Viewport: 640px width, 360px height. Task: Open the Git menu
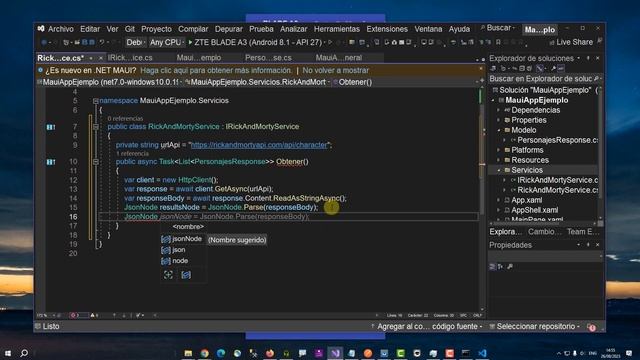click(130, 29)
